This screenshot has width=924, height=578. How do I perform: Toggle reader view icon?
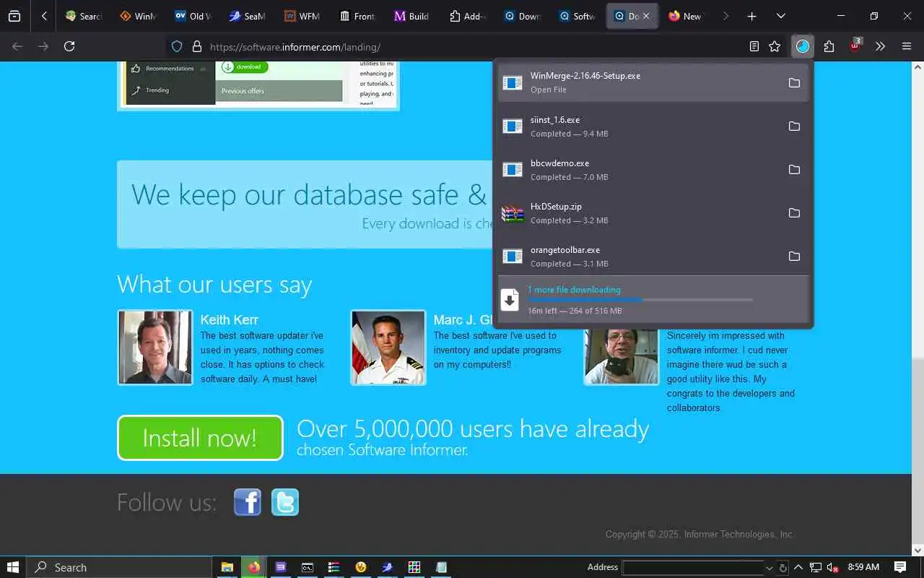click(754, 46)
